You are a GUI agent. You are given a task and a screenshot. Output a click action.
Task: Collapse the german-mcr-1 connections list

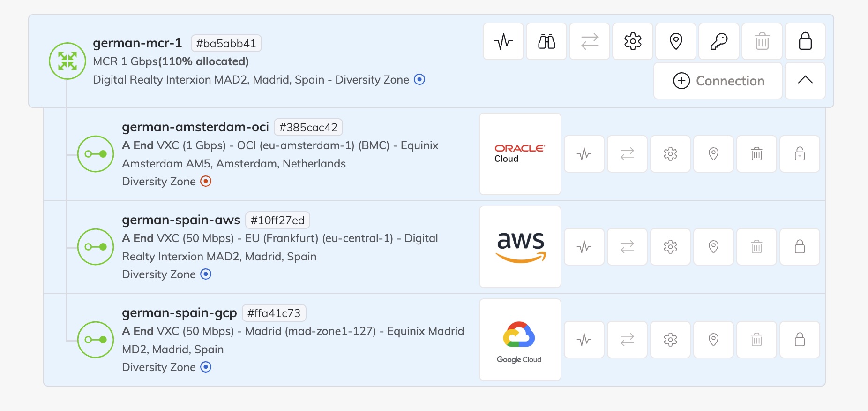(805, 81)
